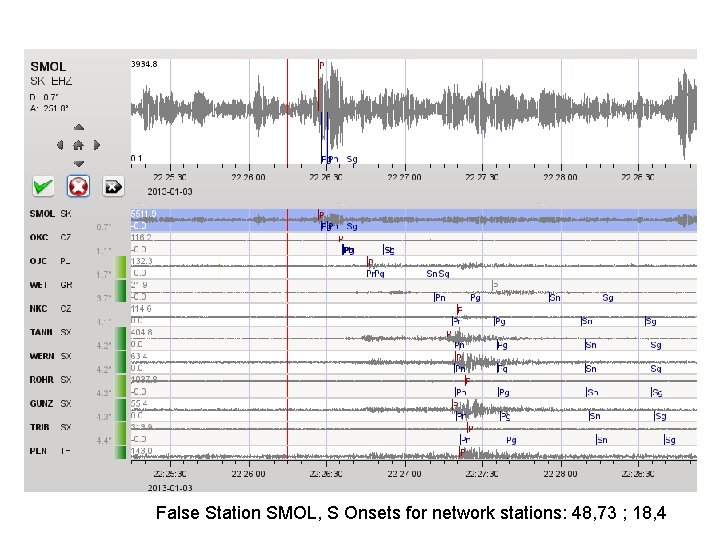
Task: Click the 22:27:00 tick on top time axis
Action: (x=404, y=177)
